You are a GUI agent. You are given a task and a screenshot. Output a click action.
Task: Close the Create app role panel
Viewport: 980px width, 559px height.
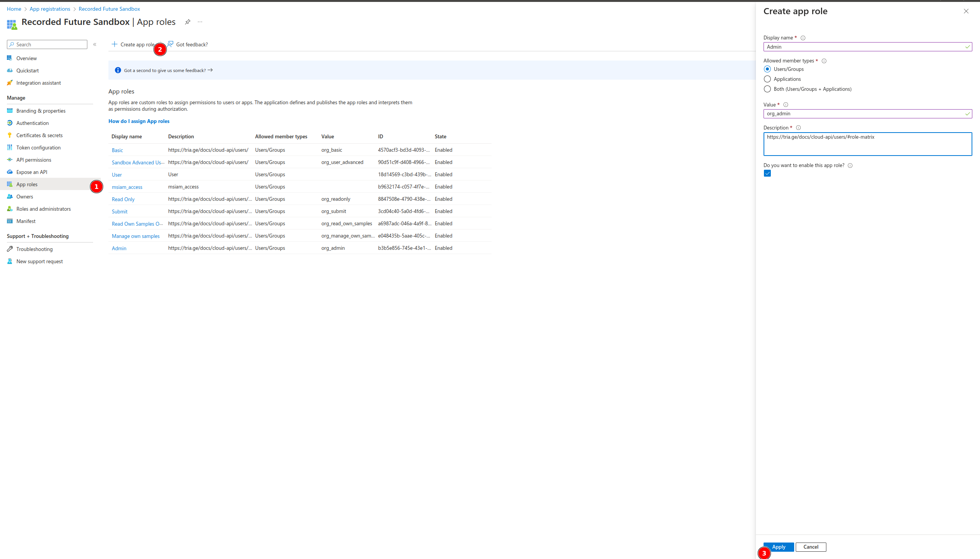tap(966, 11)
